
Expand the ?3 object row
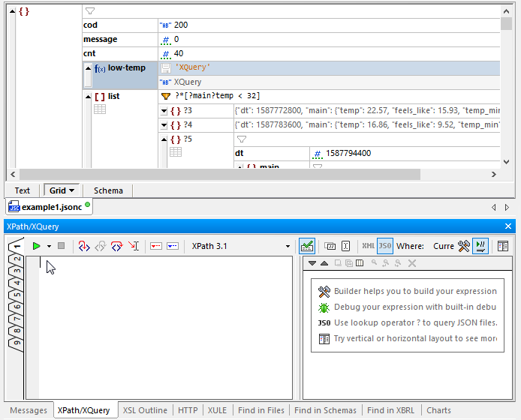[x=164, y=111]
